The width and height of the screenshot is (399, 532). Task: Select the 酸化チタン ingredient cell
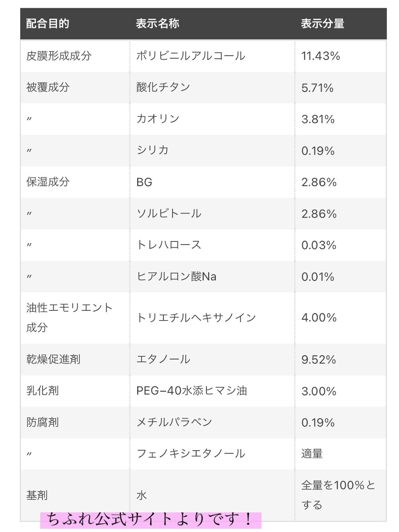pyautogui.click(x=163, y=87)
